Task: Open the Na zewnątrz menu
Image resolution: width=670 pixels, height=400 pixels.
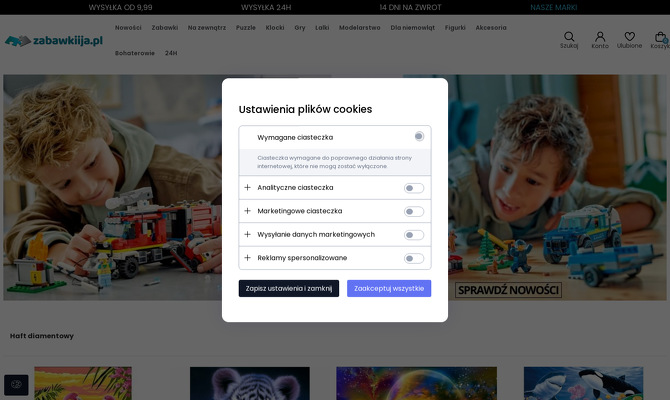Action: click(207, 28)
